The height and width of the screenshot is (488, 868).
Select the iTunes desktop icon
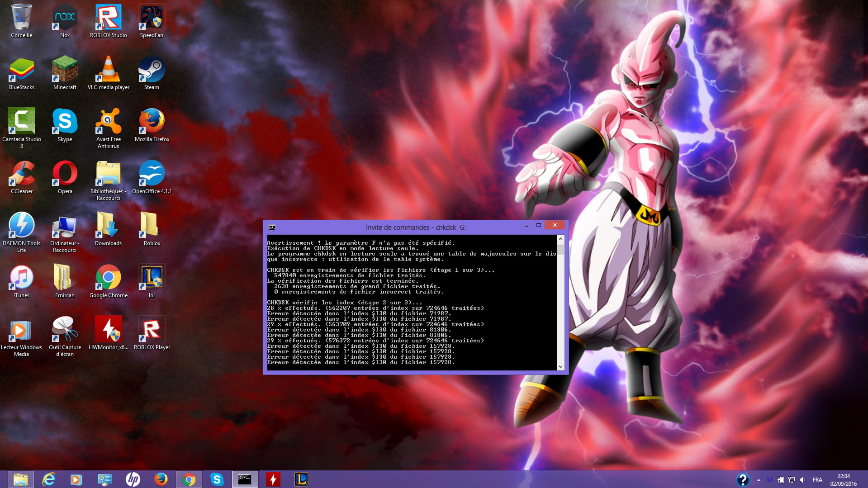pos(21,281)
